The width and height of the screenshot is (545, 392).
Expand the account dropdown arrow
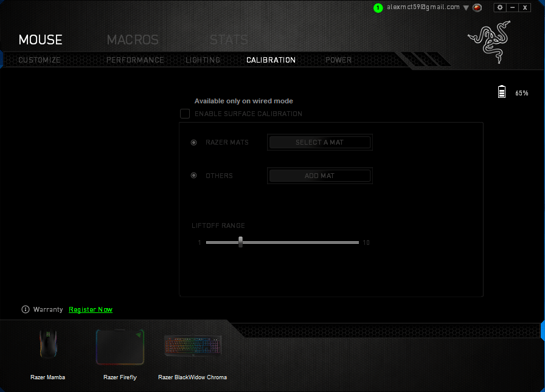[466, 8]
